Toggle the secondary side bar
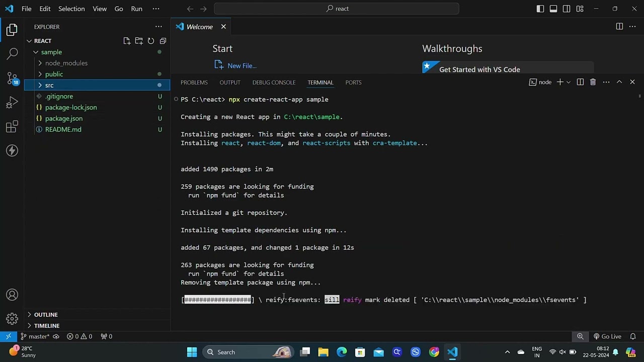This screenshot has height=362, width=644. (567, 9)
